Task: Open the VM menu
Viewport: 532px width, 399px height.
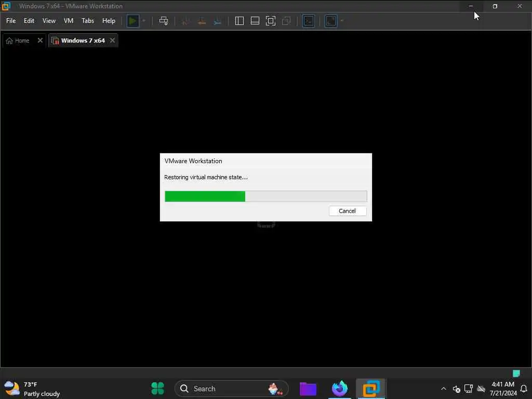Action: pos(69,21)
